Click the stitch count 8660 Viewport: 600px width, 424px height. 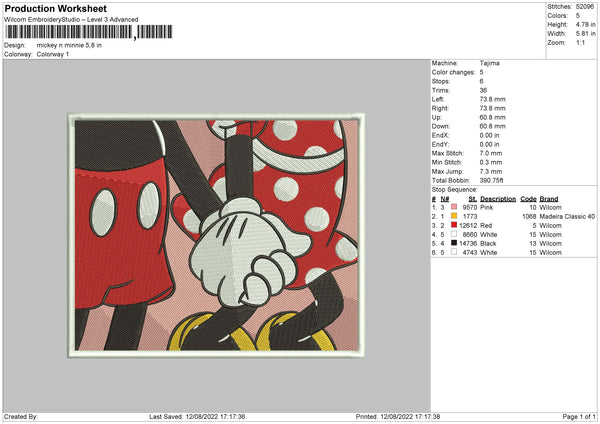[470, 235]
